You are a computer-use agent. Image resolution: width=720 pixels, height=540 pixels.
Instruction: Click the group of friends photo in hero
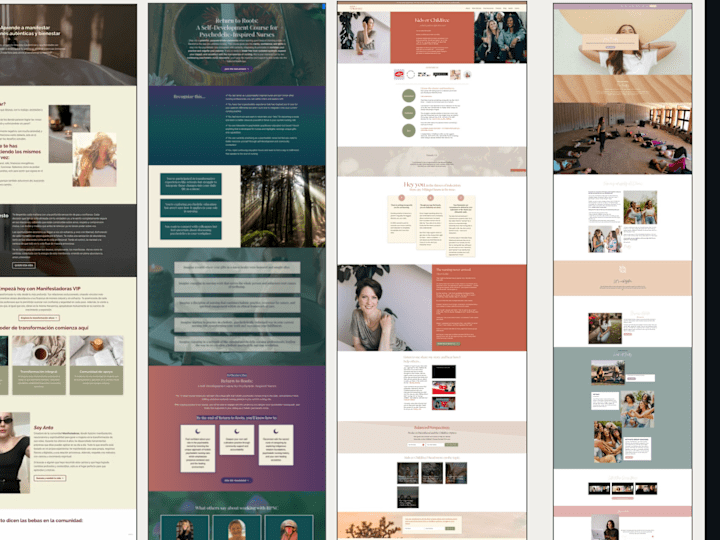[500, 38]
